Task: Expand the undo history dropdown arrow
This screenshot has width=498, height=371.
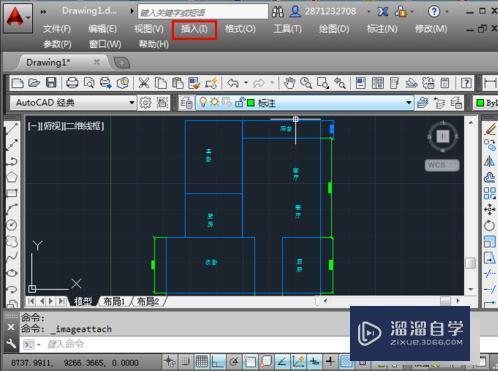Action: tap(246, 83)
